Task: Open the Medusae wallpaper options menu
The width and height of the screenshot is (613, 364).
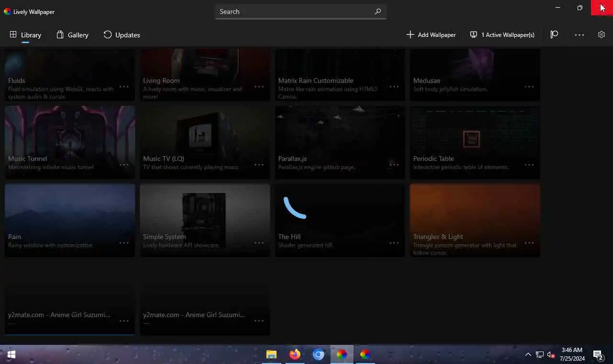Action: pos(529,87)
